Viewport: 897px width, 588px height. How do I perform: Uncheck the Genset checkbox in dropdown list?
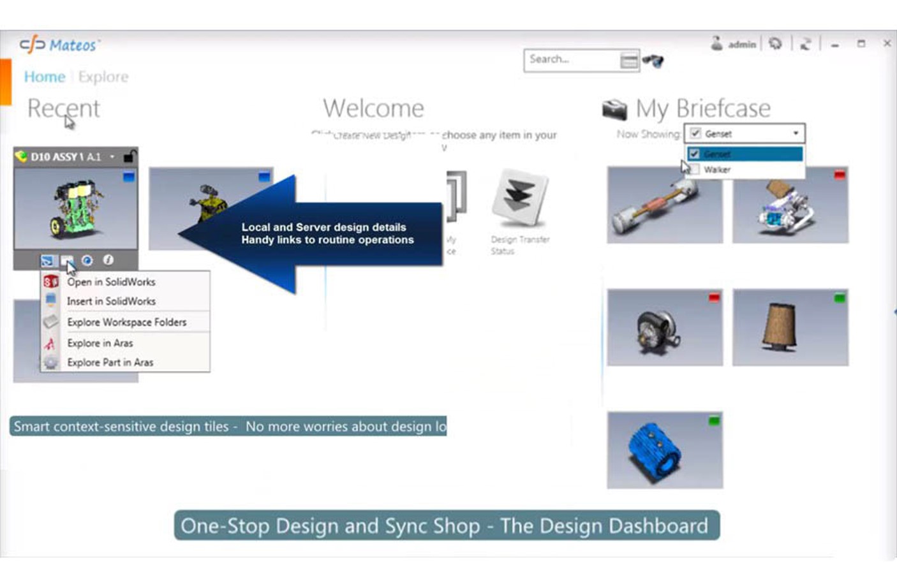point(694,154)
